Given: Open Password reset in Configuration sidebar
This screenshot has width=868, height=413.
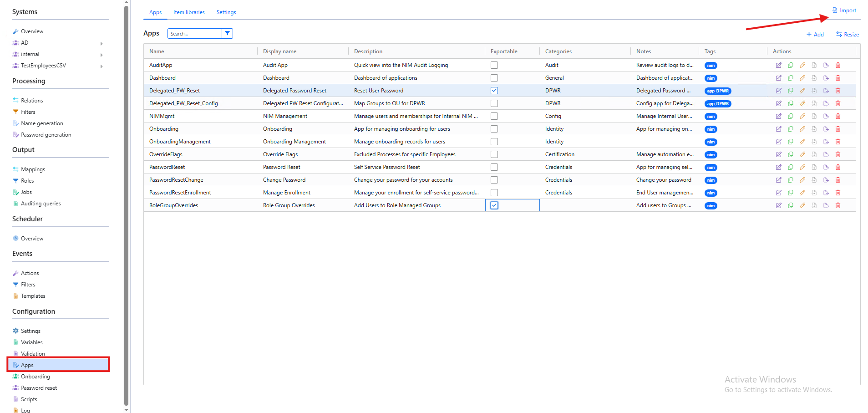Looking at the screenshot, I should pyautogui.click(x=39, y=388).
